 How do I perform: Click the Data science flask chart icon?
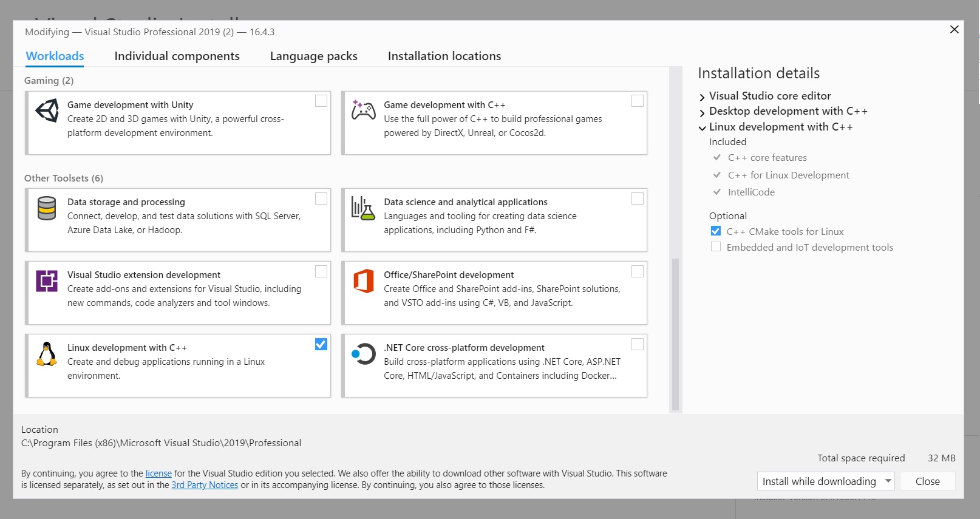point(363,208)
